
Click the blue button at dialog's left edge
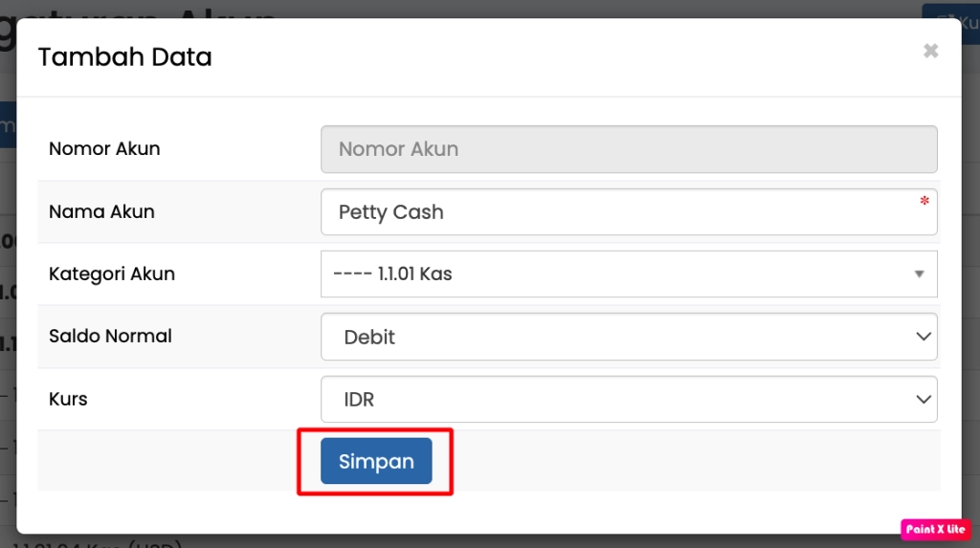(x=8, y=125)
